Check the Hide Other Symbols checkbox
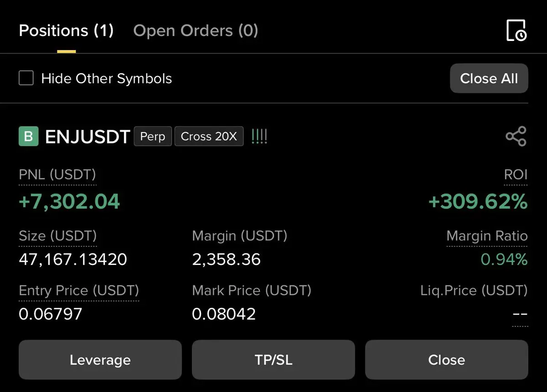This screenshot has height=392, width=547. coord(26,78)
